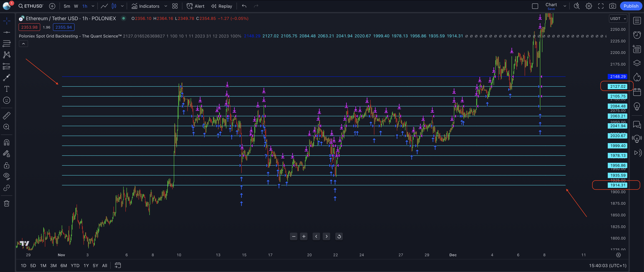Lock all drawing tools
644x272 pixels.
(6, 165)
